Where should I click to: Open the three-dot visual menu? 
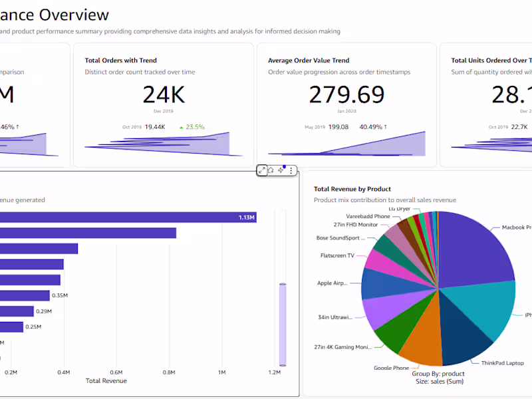(x=291, y=170)
